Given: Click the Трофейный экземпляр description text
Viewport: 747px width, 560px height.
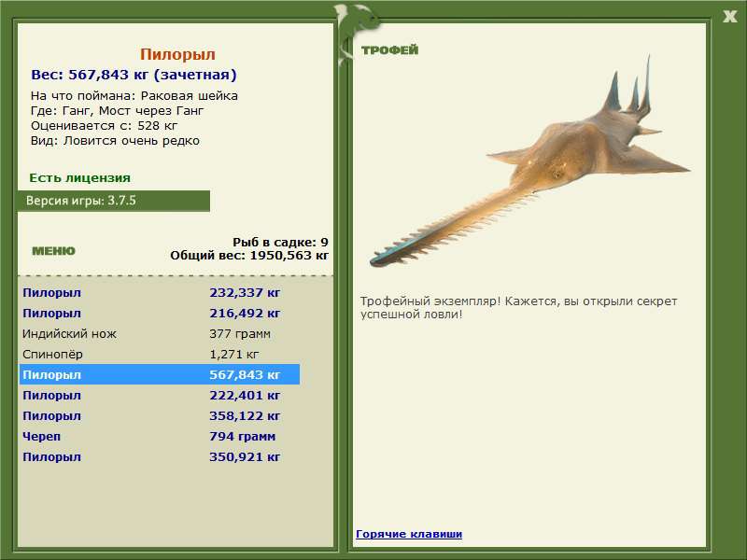Looking at the screenshot, I should click(x=518, y=308).
